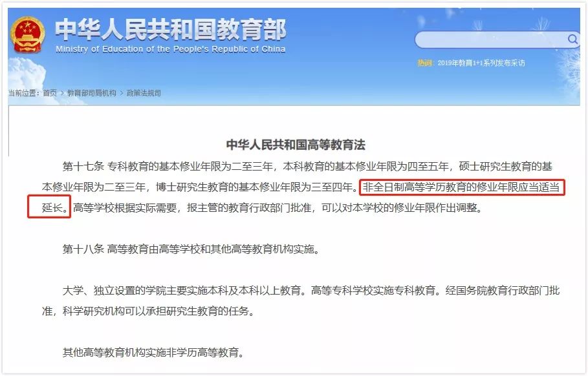Go to 首页 in the breadcrumb
This screenshot has height=376, width=588.
[50, 93]
